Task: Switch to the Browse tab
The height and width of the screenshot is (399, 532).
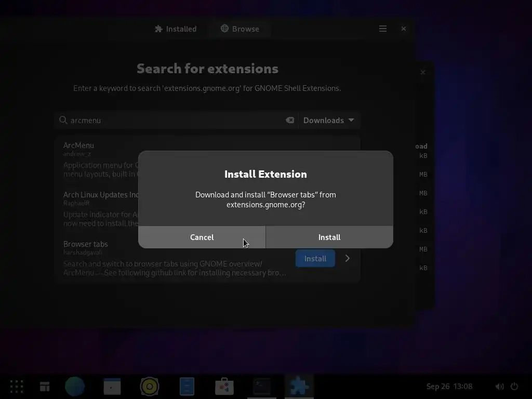Action: coord(240,29)
